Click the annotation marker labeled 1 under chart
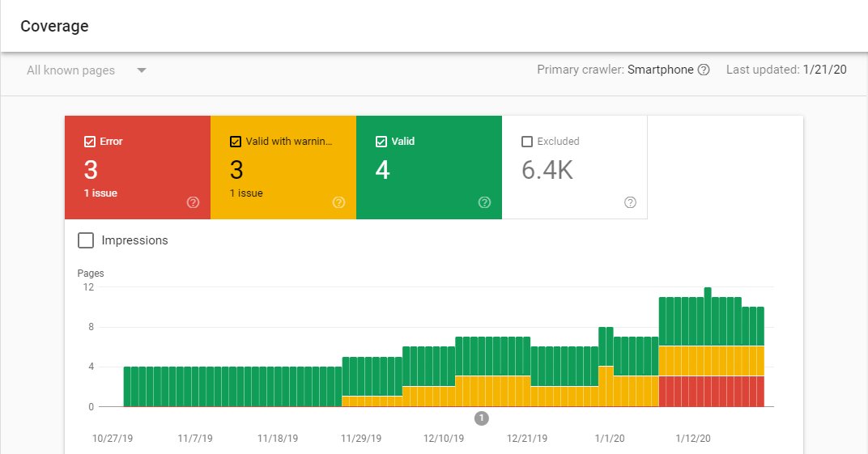Viewport: 868px width, 454px height. (x=481, y=418)
